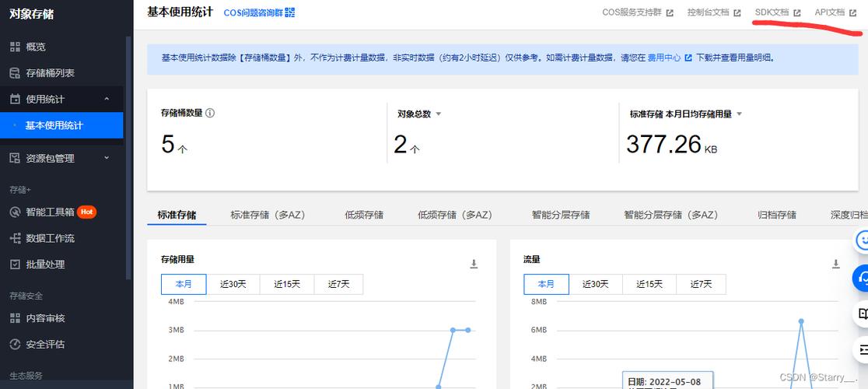Download the 存储用量 chart data
The height and width of the screenshot is (389, 868).
tap(474, 264)
